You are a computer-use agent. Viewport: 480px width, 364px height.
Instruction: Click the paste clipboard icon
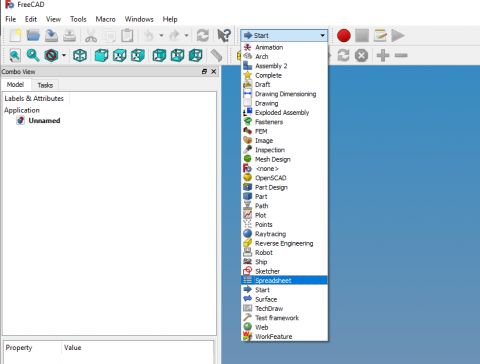pos(127,35)
